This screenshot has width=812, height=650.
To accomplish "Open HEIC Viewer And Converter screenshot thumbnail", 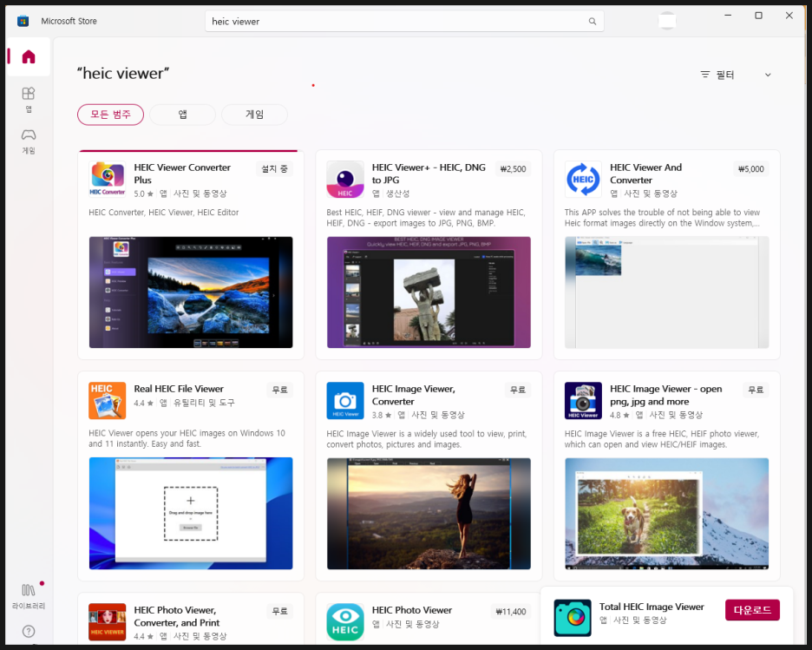I will pyautogui.click(x=666, y=292).
